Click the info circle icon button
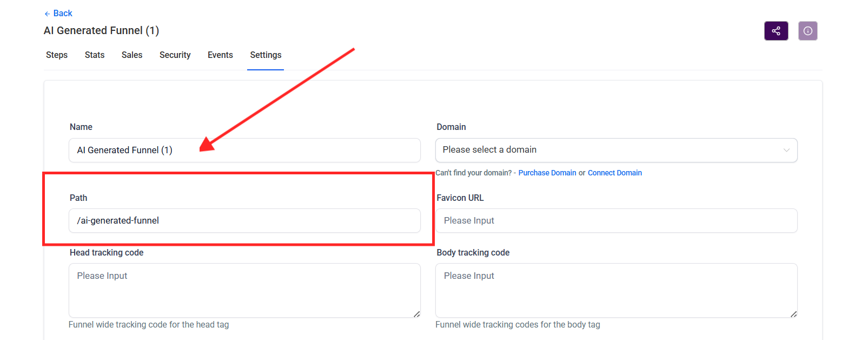Image resolution: width=868 pixels, height=340 pixels. (807, 31)
